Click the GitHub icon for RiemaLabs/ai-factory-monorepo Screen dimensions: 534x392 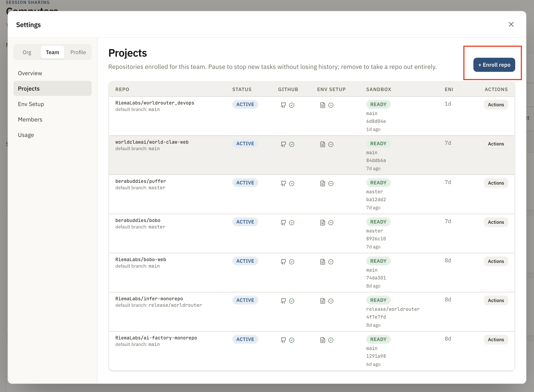(x=283, y=340)
